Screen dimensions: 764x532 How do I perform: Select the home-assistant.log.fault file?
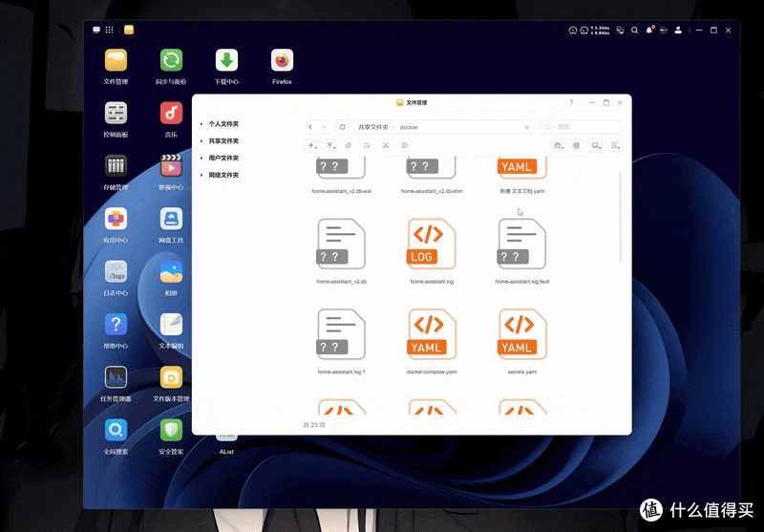(x=521, y=251)
